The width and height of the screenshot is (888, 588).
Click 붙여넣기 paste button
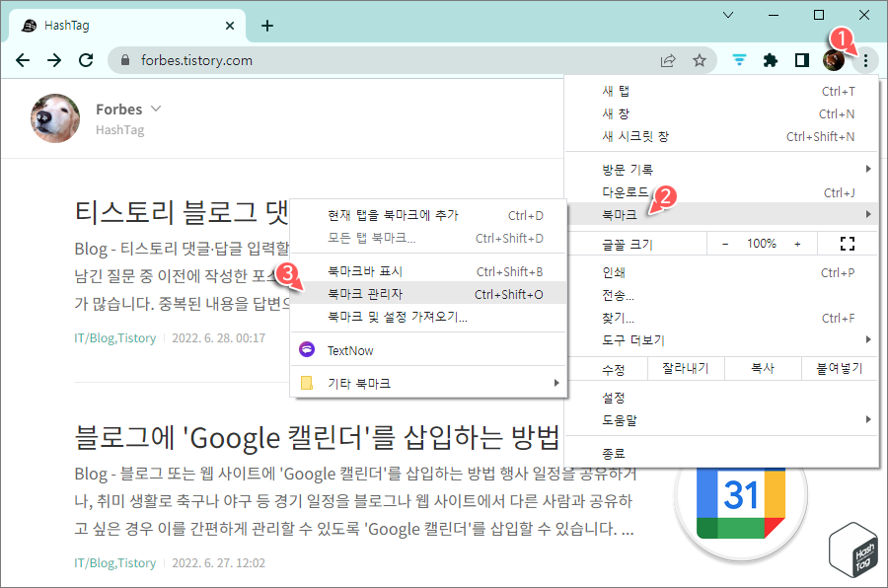[x=840, y=368]
